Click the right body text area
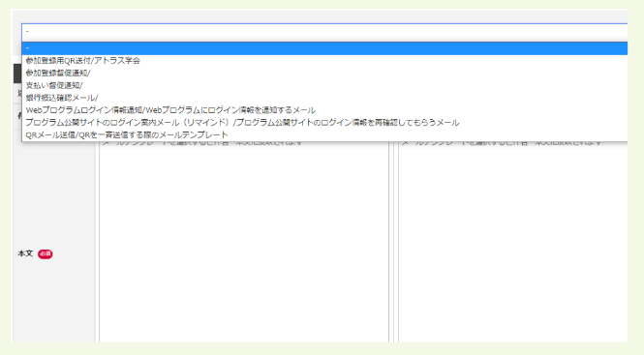 click(512, 242)
